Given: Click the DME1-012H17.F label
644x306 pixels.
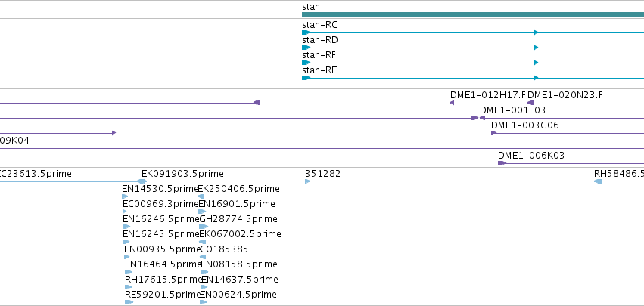Looking at the screenshot, I should pyautogui.click(x=488, y=95).
